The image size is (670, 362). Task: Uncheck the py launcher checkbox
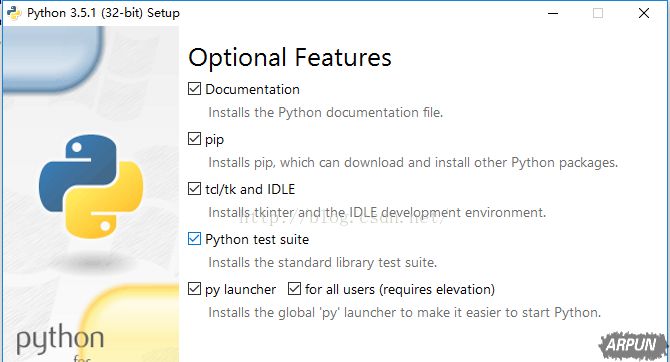coord(194,289)
